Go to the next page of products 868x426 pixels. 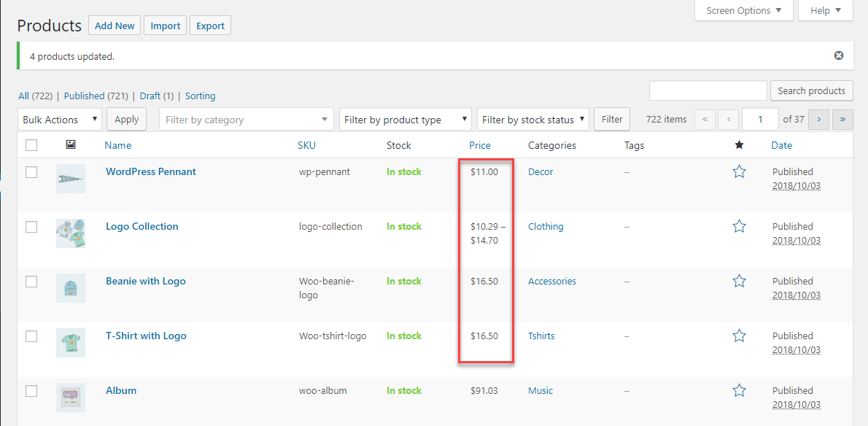818,119
